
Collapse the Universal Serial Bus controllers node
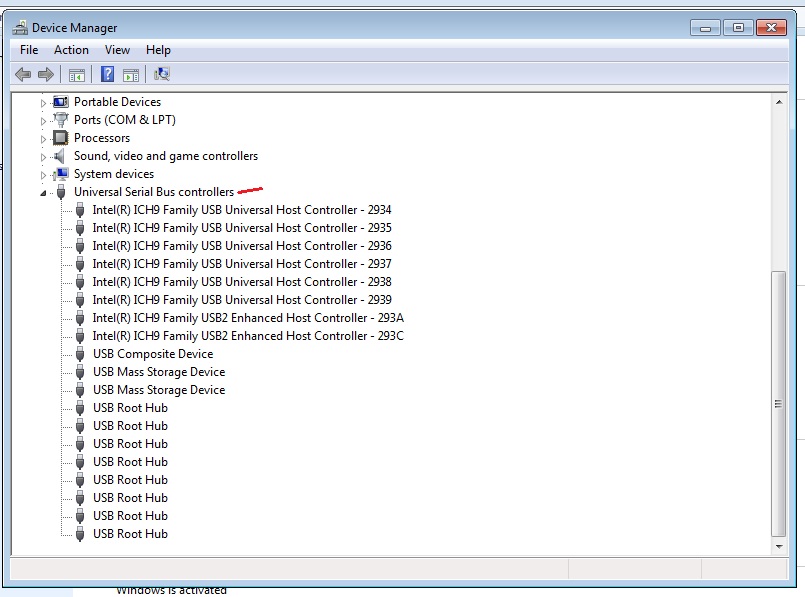coord(43,193)
